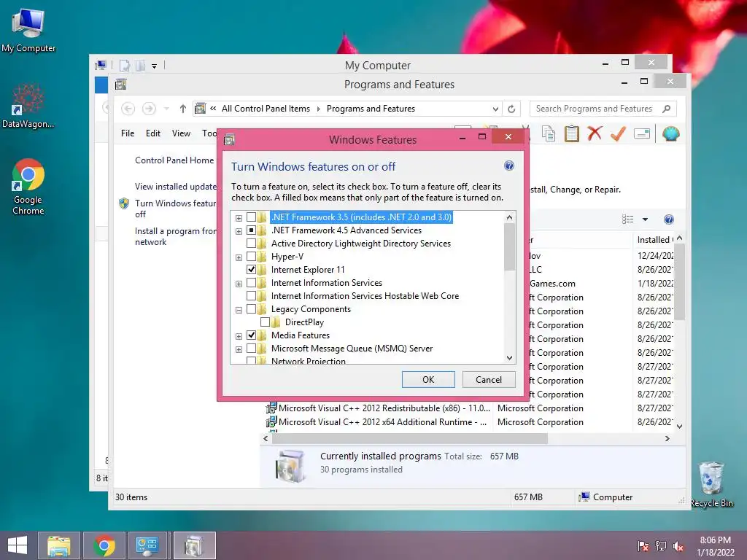The image size is (747, 560).
Task: Click the blue shell globe toolbar icon
Action: coord(671,134)
